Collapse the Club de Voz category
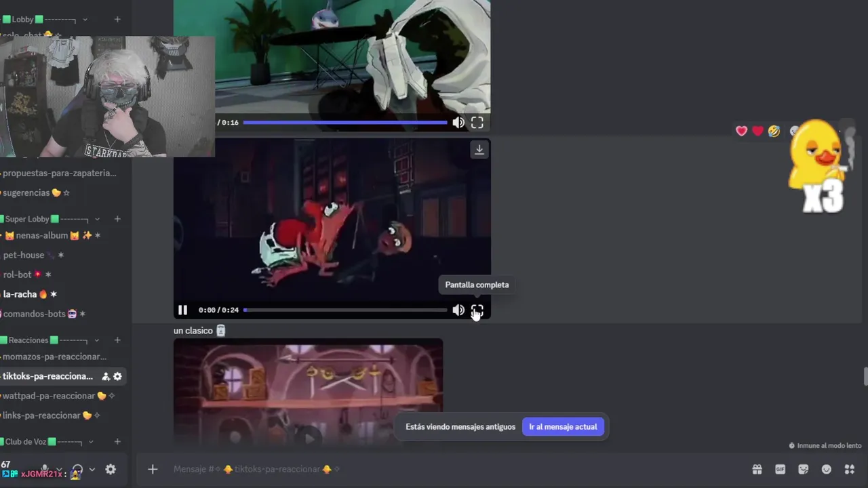The width and height of the screenshot is (868, 488). (x=92, y=442)
